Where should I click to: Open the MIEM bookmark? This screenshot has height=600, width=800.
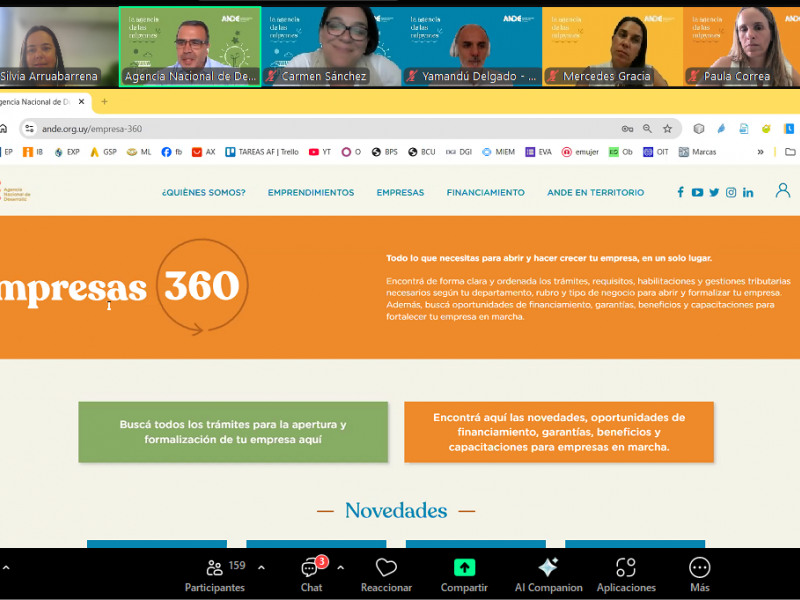pos(498,152)
